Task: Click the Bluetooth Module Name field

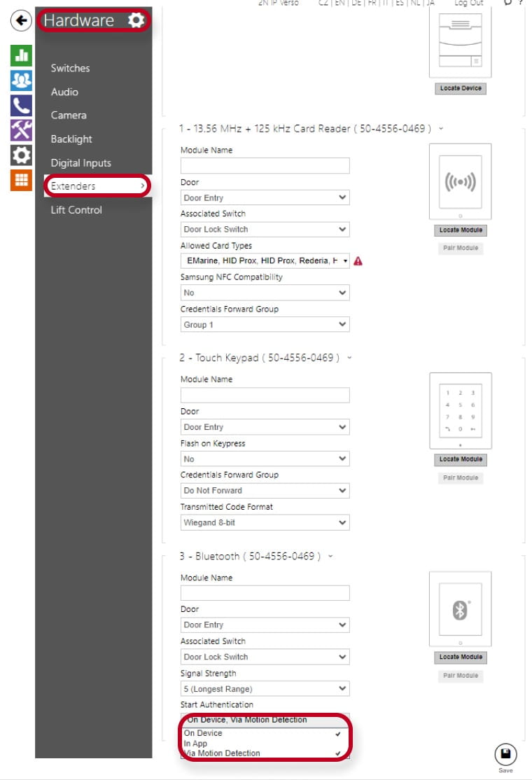Action: pyautogui.click(x=265, y=593)
